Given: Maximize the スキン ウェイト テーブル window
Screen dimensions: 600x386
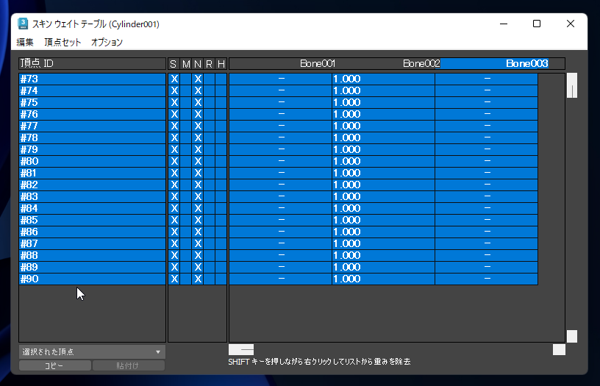Looking at the screenshot, I should [537, 24].
